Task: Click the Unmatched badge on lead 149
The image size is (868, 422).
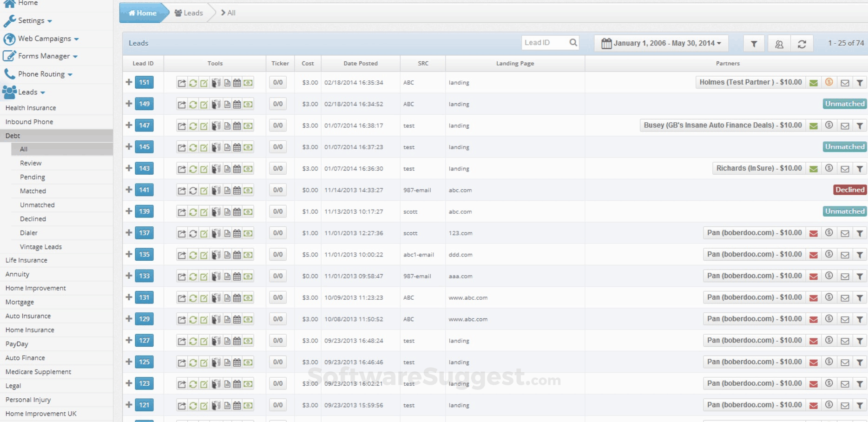Action: click(844, 104)
